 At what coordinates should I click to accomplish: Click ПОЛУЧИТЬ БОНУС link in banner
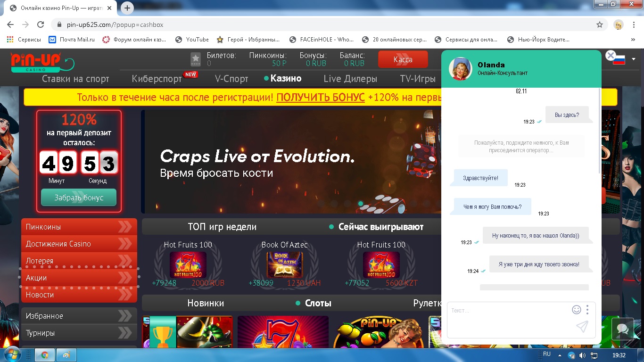321,97
